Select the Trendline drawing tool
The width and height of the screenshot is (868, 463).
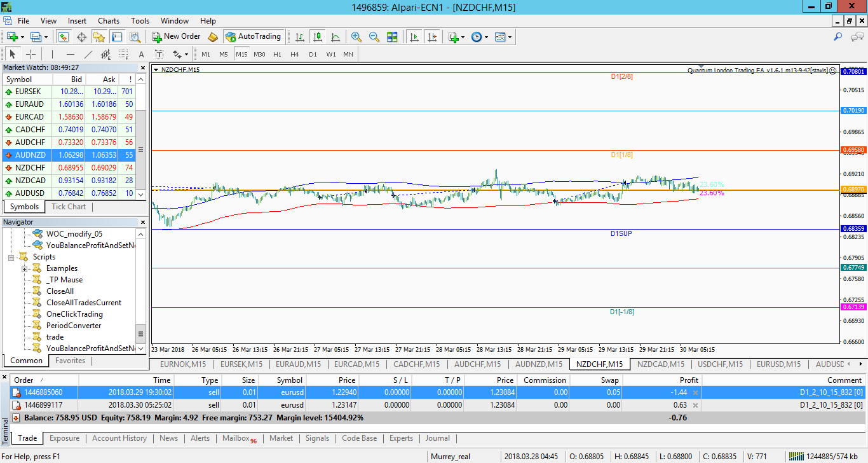tap(88, 54)
